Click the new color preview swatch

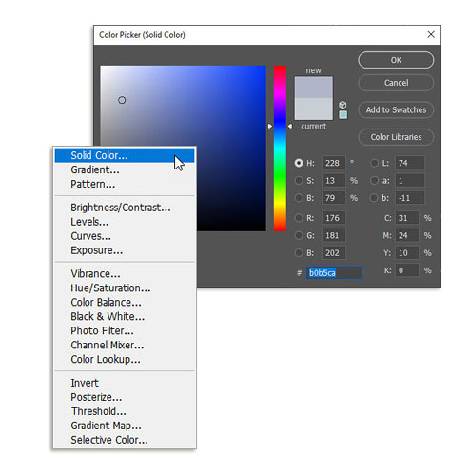coord(314,87)
